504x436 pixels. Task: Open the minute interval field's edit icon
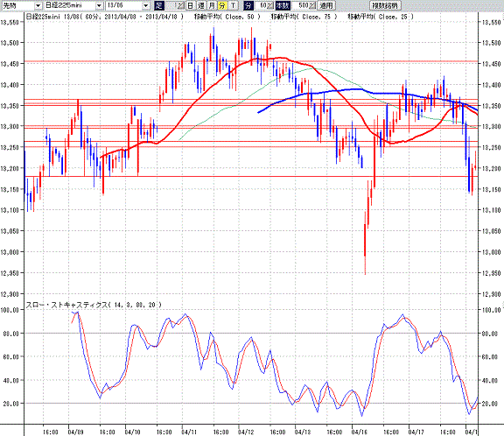pos(270,5)
